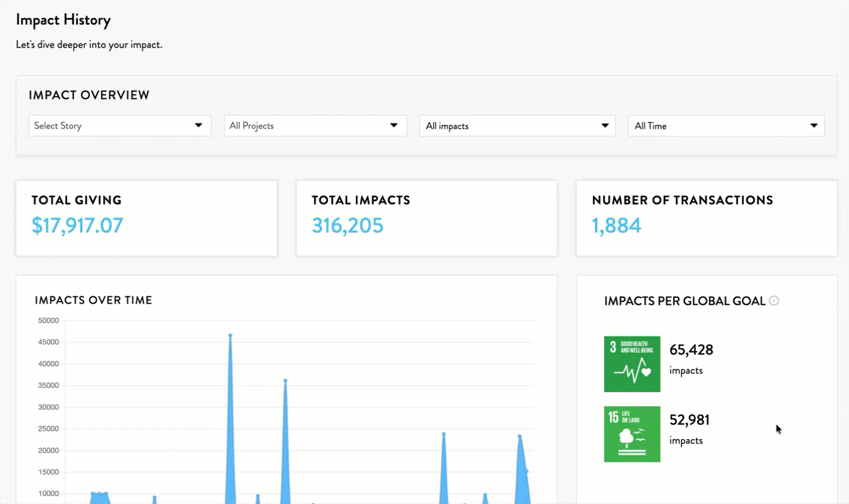Click the Life on Land goal icon
The image size is (849, 504).
tap(632, 434)
